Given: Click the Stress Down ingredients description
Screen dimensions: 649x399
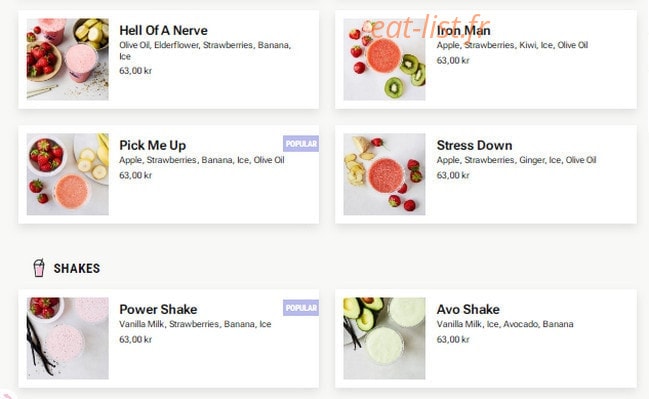Looking at the screenshot, I should pos(516,160).
